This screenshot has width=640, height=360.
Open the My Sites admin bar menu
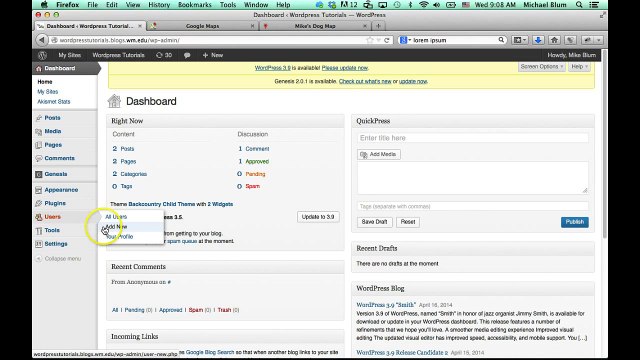(69, 55)
